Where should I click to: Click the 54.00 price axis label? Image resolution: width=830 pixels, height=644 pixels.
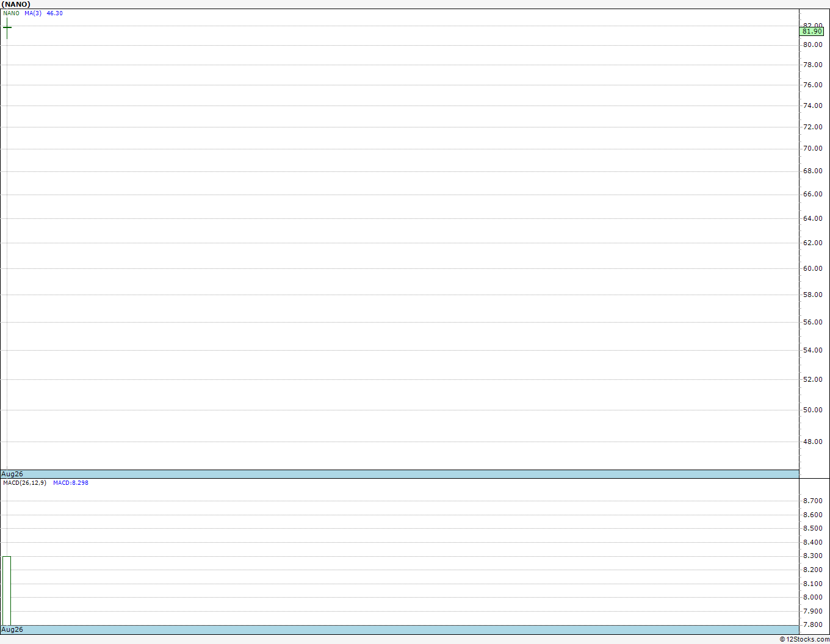click(x=812, y=350)
